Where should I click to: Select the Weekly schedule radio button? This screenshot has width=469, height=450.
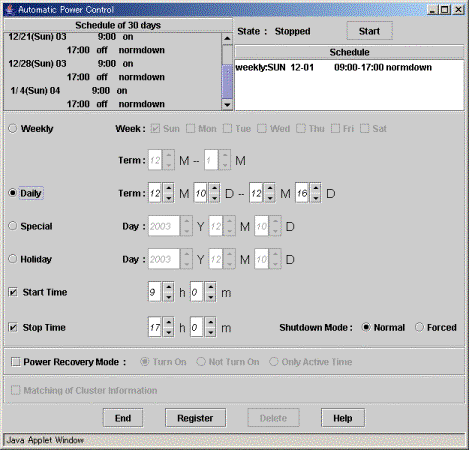coord(13,128)
